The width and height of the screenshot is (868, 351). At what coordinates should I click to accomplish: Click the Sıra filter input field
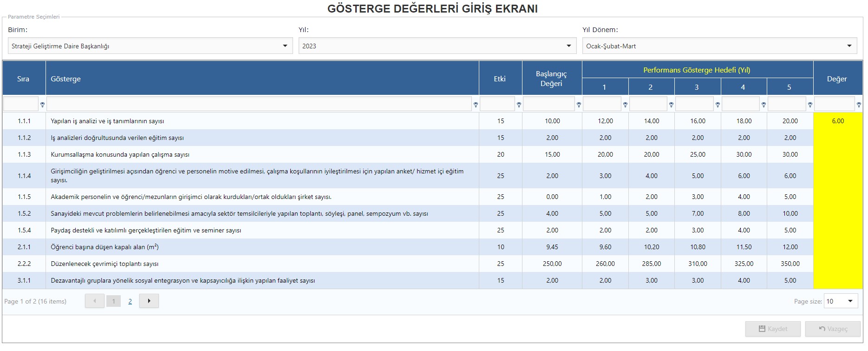21,104
